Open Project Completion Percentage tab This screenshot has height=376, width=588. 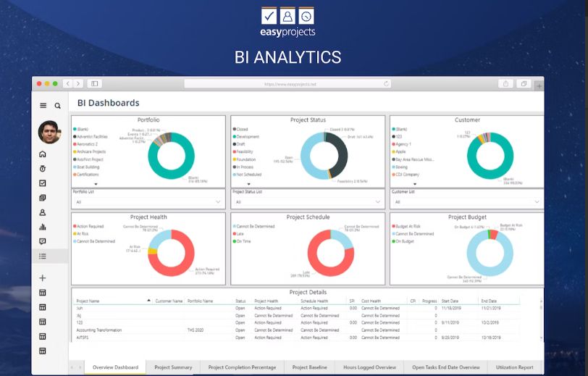point(243,367)
